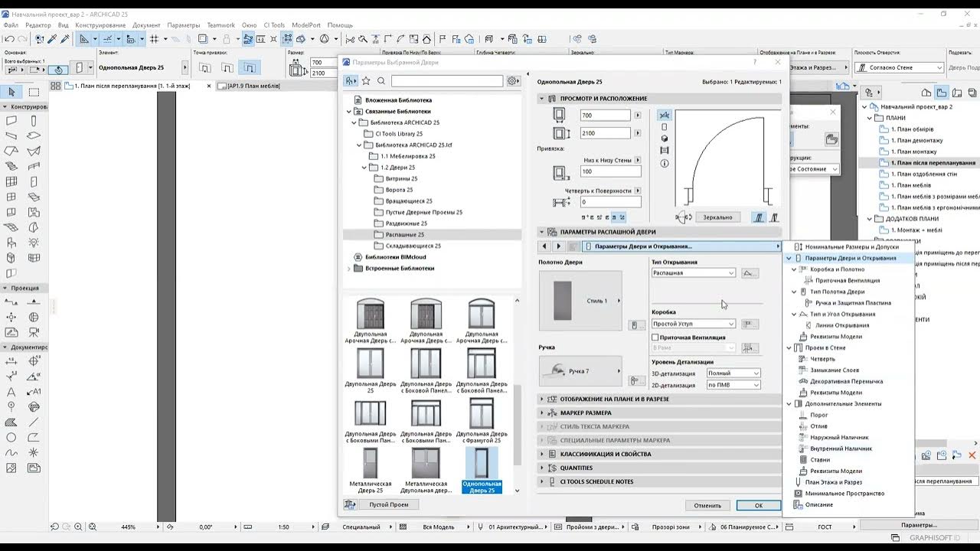Click the door width field 700
This screenshot has height=551, width=980.
pos(605,116)
